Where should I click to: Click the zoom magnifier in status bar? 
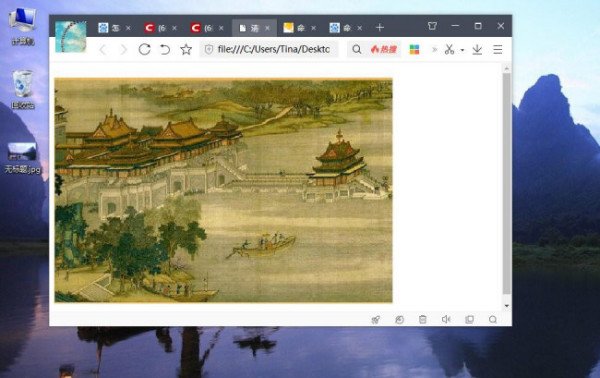(x=493, y=319)
